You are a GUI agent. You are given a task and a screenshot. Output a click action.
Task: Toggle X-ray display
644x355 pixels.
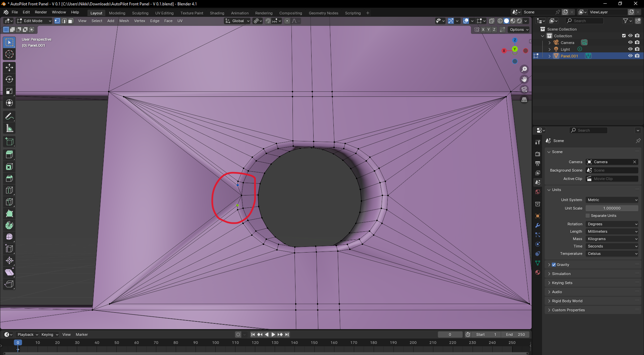491,21
